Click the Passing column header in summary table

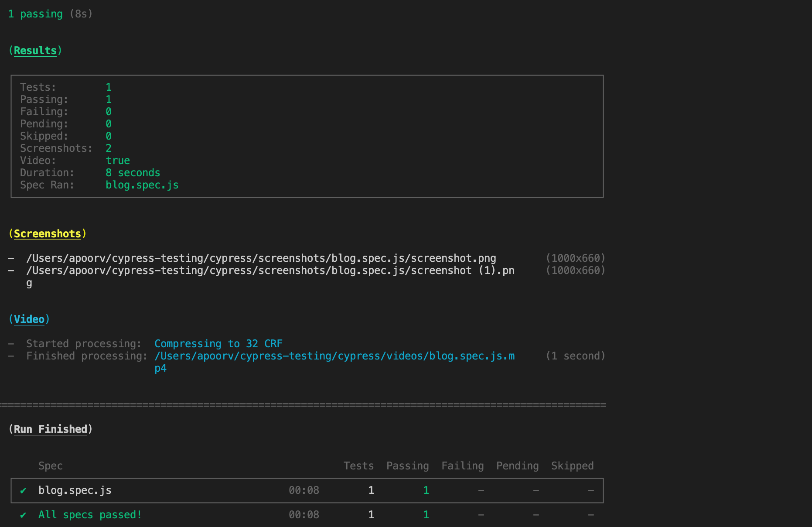pyautogui.click(x=407, y=466)
